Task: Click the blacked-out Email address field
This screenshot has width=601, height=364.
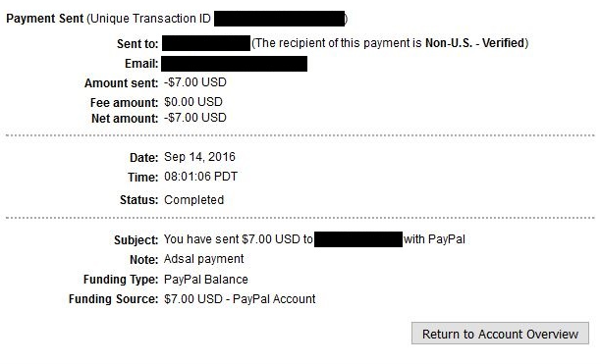Action: 234,64
